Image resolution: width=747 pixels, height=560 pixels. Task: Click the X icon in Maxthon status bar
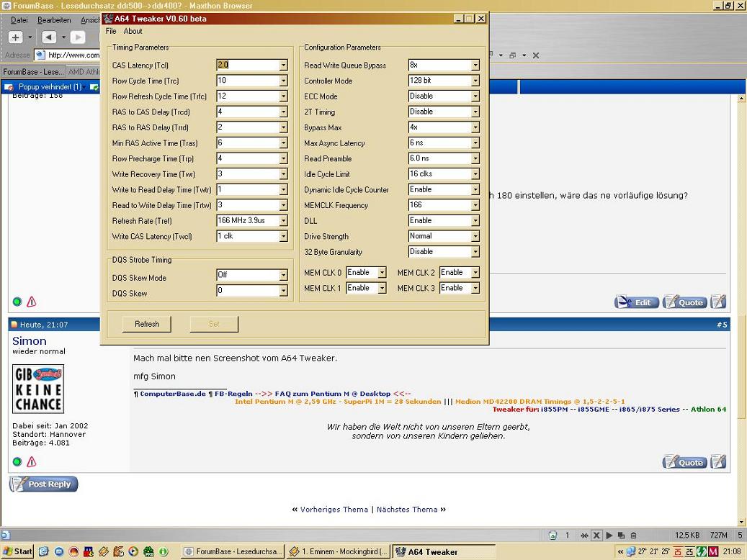[596, 536]
